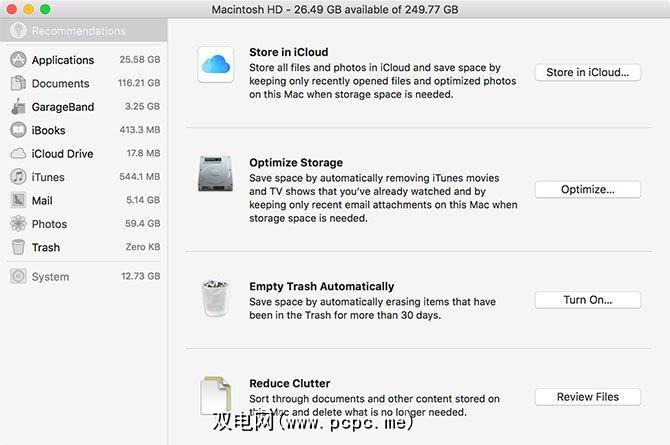Open Recommendations in the sidebar
Viewport: 670px width, 445px height.
point(83,31)
